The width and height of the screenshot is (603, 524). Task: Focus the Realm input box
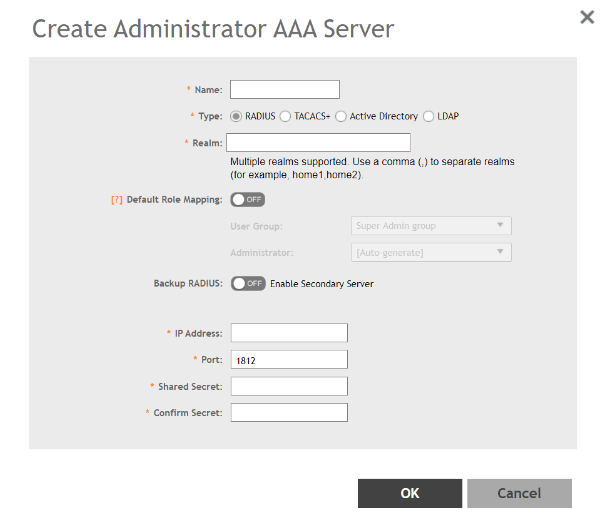pos(318,142)
